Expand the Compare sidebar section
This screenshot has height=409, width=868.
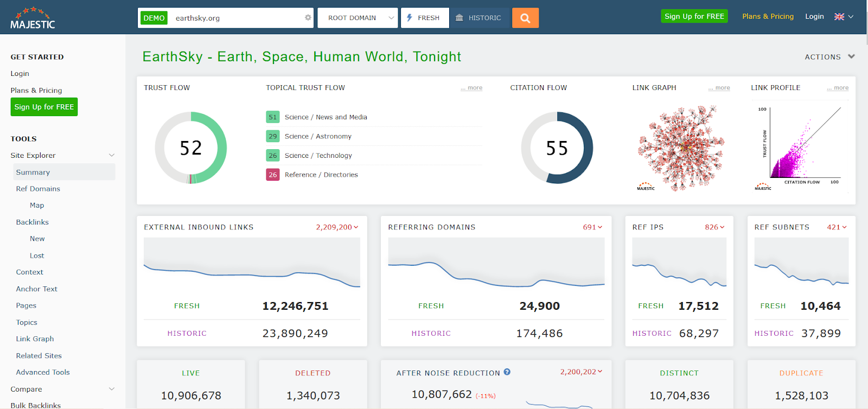tap(112, 389)
